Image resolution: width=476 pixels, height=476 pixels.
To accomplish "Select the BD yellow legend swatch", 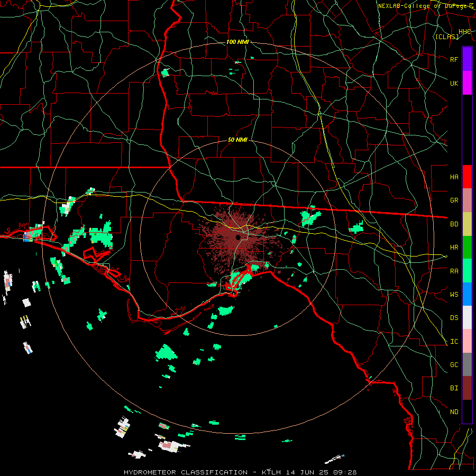I will (467, 224).
